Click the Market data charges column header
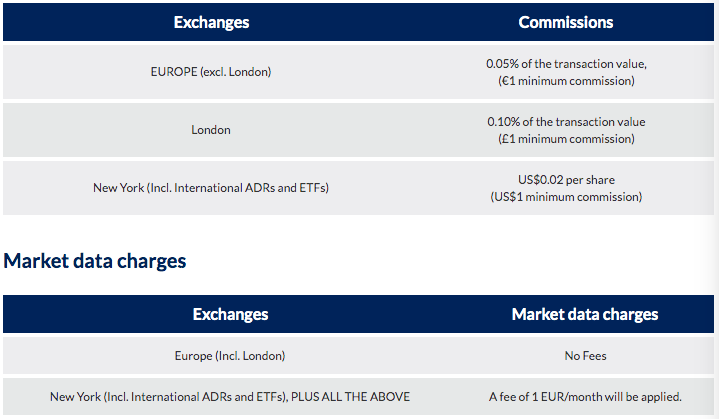719x419 pixels. pyautogui.click(x=585, y=314)
